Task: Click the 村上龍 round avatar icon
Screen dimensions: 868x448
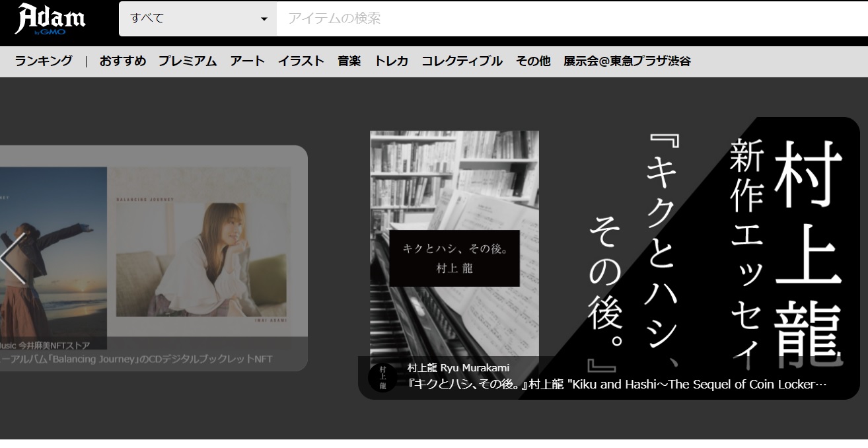Action: coord(382,378)
